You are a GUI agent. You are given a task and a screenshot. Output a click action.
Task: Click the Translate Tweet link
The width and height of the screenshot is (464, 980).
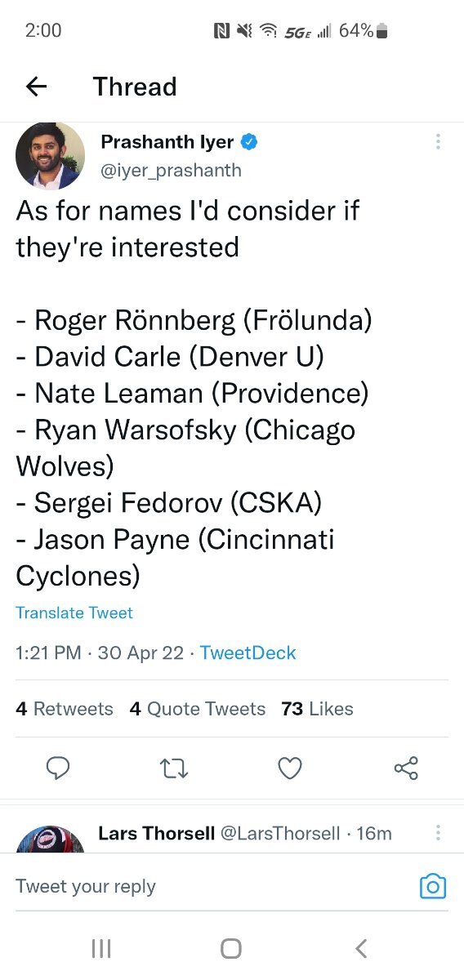[x=74, y=612]
